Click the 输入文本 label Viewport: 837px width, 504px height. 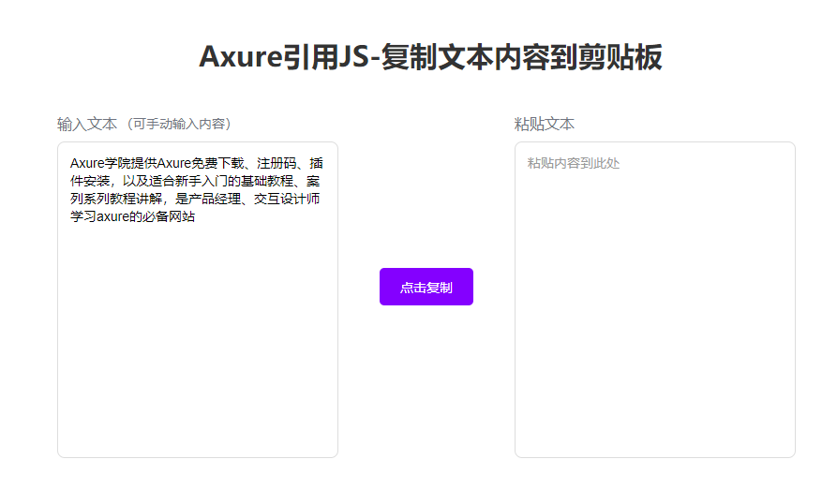86,124
